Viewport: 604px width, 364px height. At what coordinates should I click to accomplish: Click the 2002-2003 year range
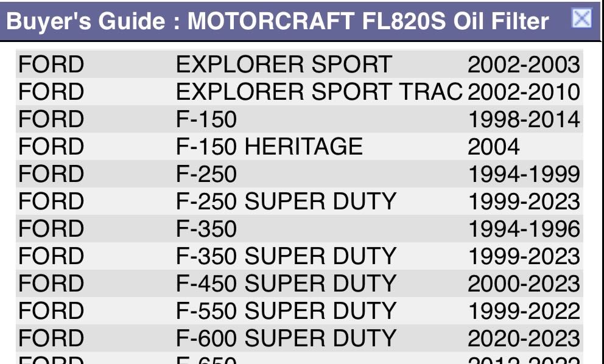coord(523,65)
